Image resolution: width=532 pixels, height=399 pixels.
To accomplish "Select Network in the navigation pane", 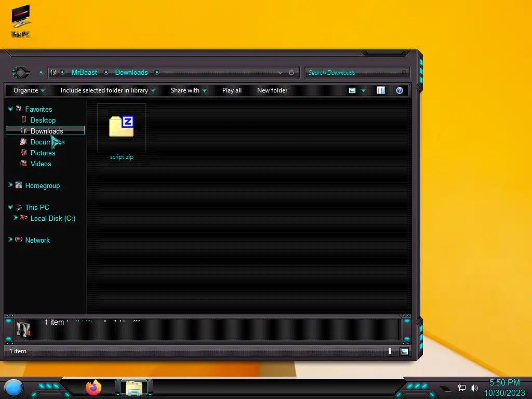I will 37,240.
